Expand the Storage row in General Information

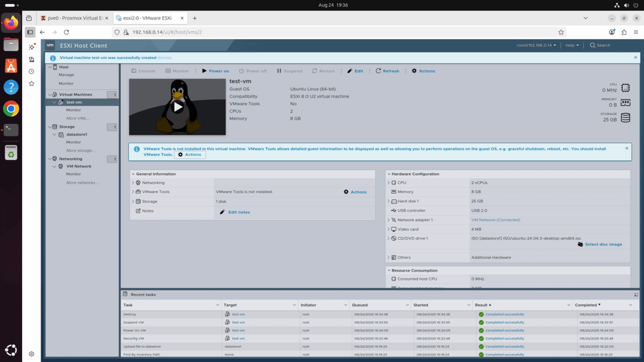click(x=133, y=201)
